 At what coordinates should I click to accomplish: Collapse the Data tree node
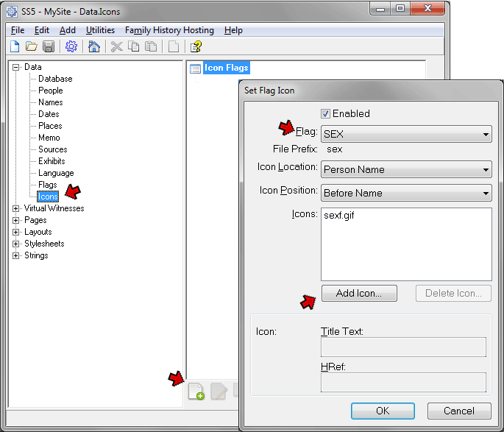[15, 67]
